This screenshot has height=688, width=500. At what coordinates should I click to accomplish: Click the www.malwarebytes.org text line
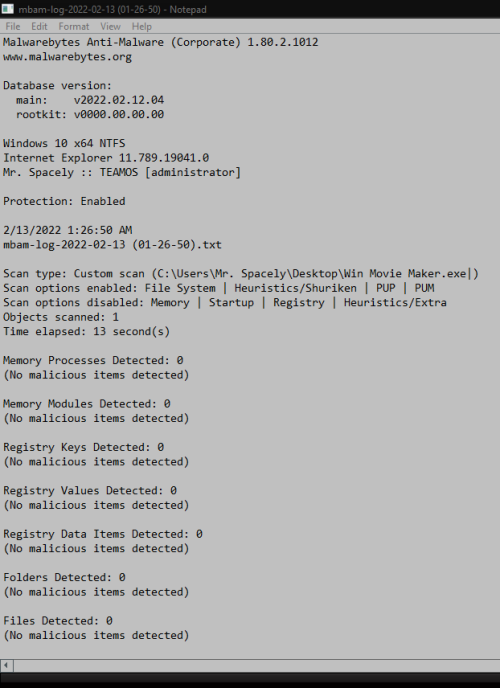coord(67,57)
